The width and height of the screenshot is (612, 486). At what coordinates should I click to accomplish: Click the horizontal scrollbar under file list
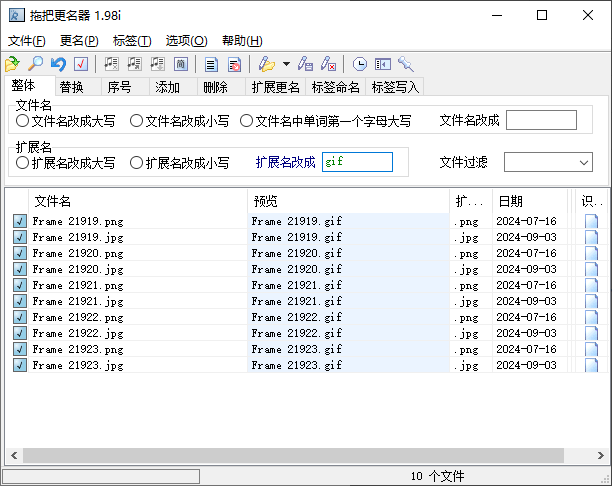click(300, 455)
